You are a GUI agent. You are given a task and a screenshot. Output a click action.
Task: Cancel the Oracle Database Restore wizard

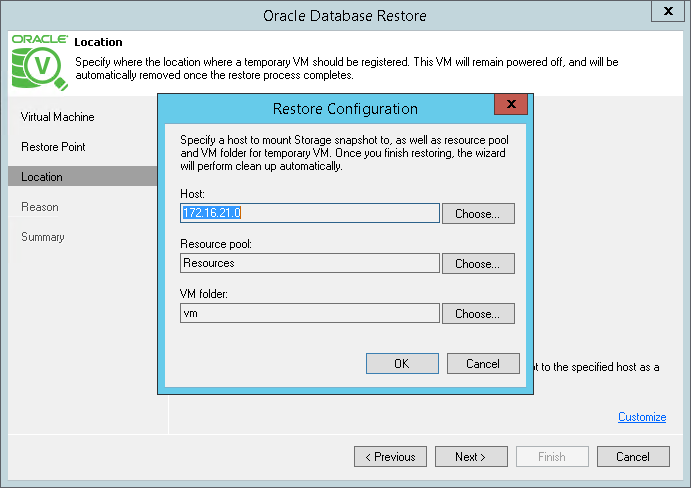633,457
